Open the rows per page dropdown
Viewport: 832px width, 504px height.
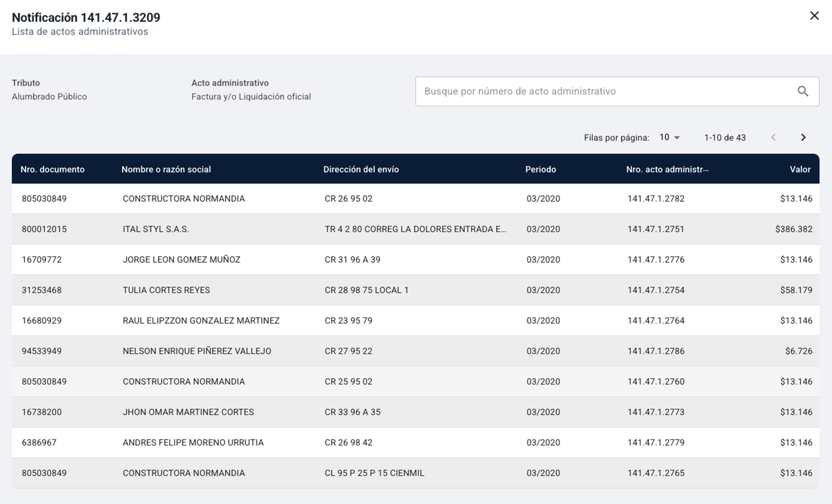[x=670, y=137]
